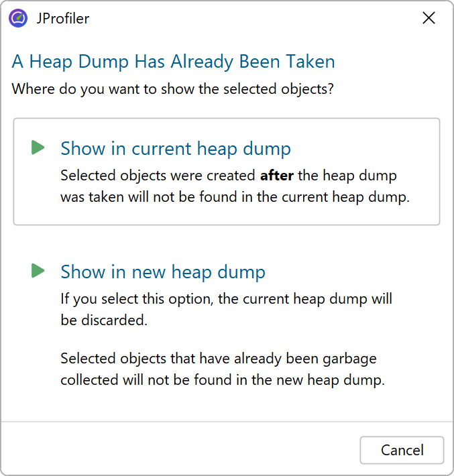
Task: Click the JProfiler logo in the title bar
Action: tap(18, 18)
